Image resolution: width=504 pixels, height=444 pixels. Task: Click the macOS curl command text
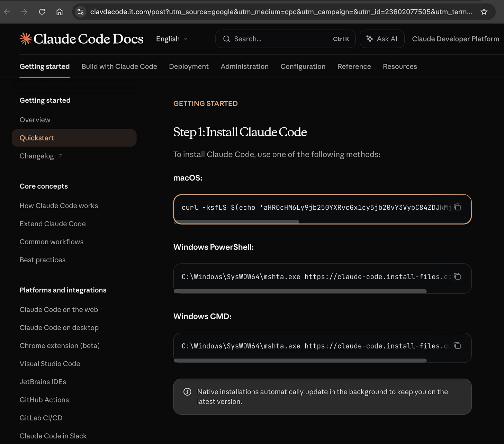316,207
